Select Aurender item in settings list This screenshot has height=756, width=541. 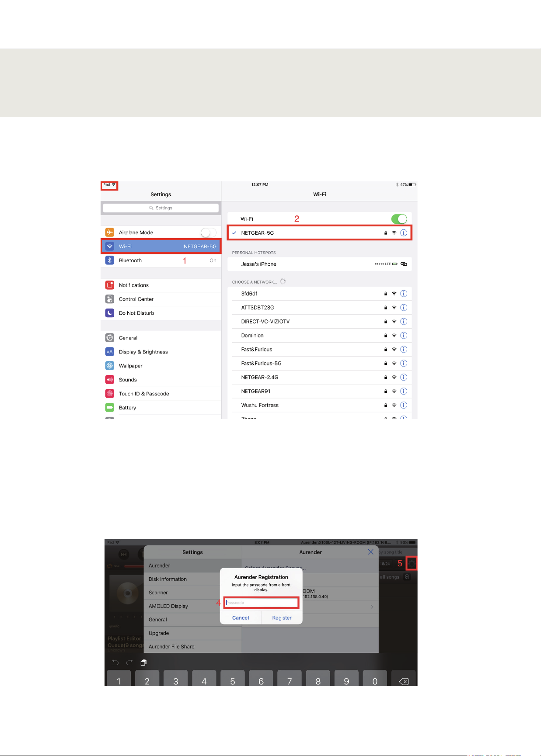[192, 565]
